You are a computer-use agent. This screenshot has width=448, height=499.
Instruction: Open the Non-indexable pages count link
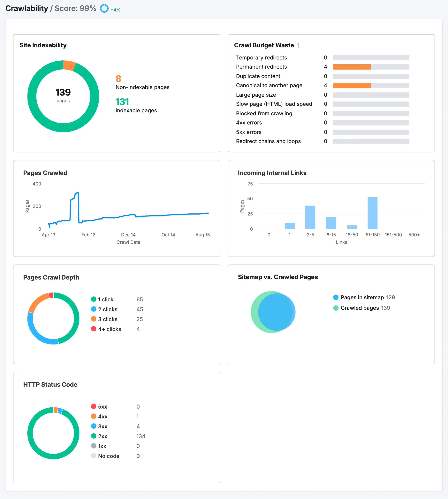pos(118,79)
